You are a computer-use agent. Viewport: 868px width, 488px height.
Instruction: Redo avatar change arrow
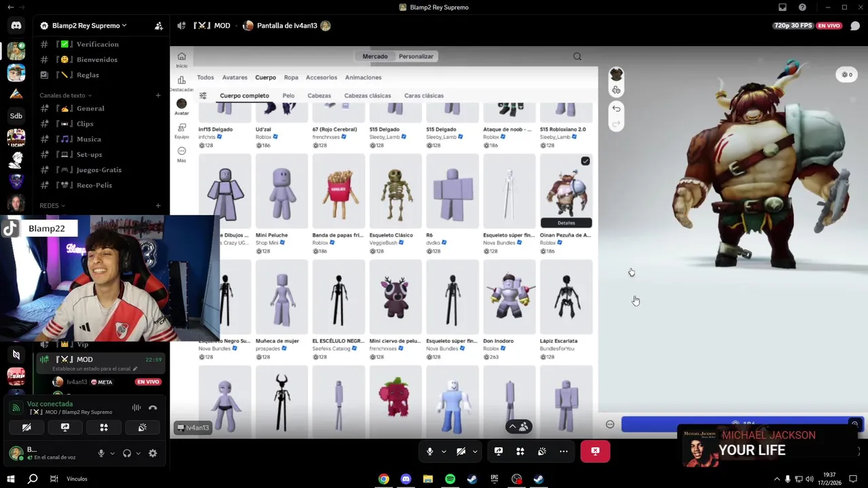click(x=616, y=124)
